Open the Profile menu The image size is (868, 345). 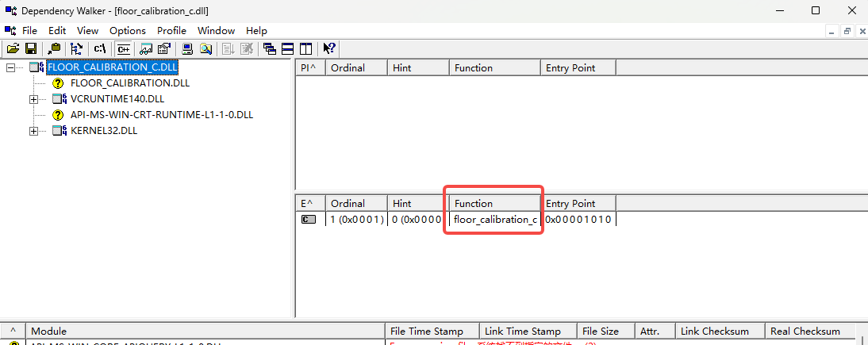(x=171, y=30)
